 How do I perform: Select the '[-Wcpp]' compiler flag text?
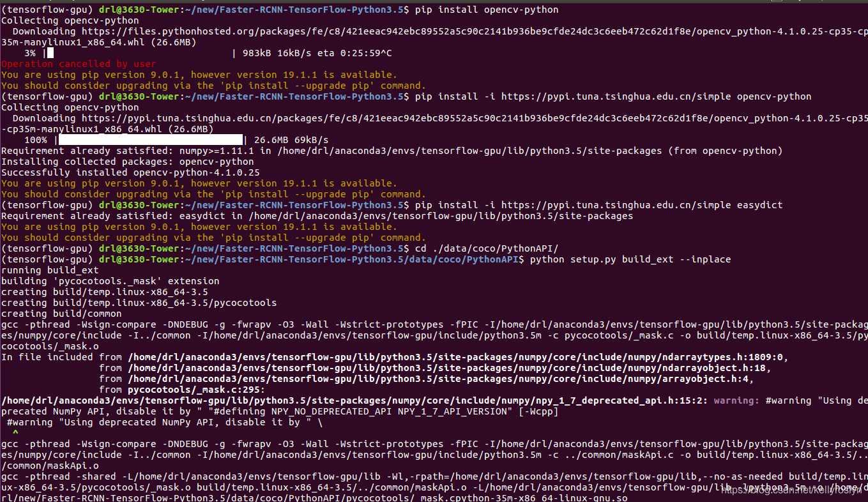pos(538,411)
